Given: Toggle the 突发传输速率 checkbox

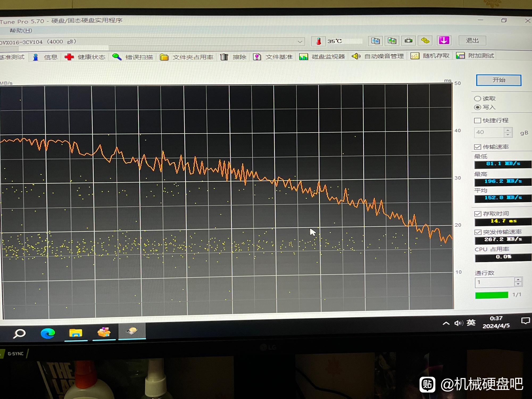Looking at the screenshot, I should coord(478,232).
